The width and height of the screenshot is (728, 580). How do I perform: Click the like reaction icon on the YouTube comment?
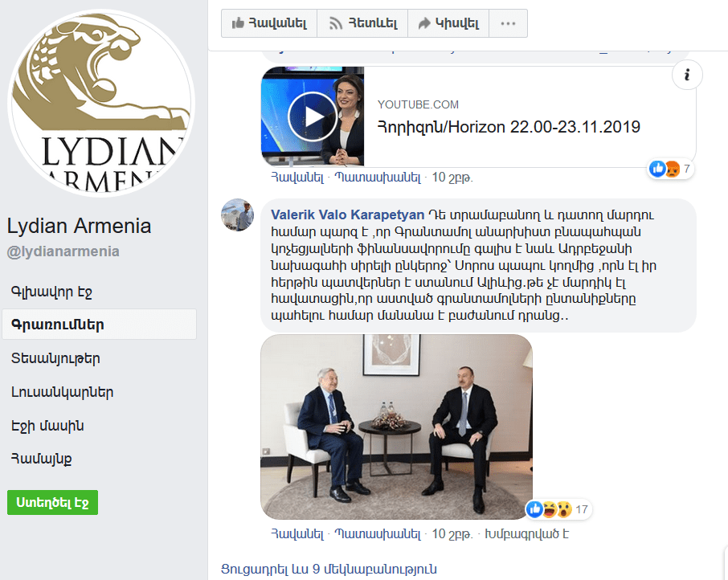pos(657,169)
